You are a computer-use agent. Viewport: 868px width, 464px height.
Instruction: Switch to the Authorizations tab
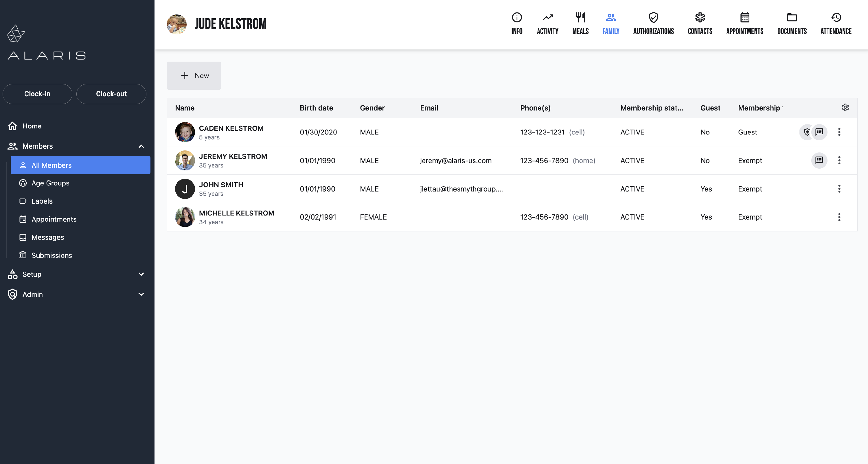[x=653, y=24]
